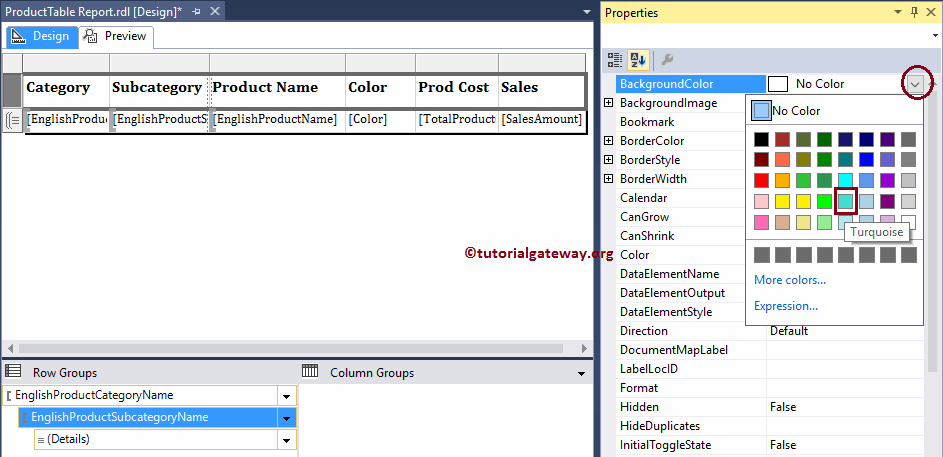Click the More colors... link
This screenshot has height=457, width=943.
790,280
